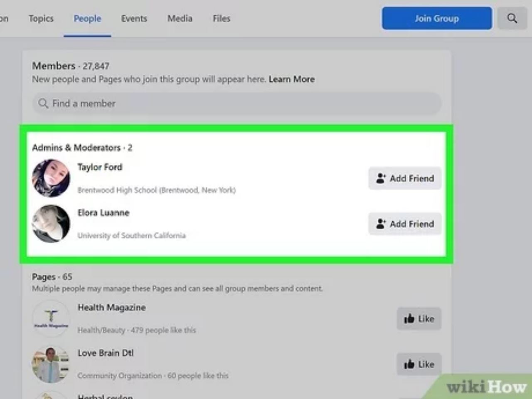Open Elora Luanne's profile picture

(51, 224)
